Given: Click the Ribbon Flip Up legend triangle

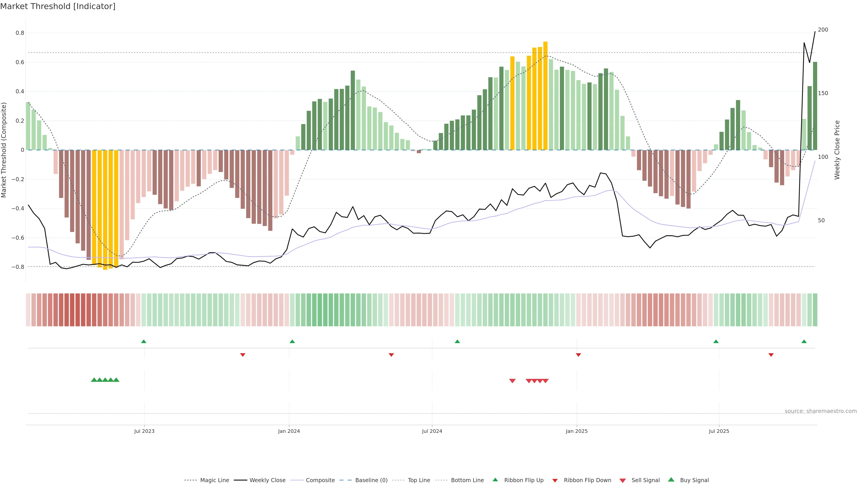Looking at the screenshot, I should coord(495,480).
